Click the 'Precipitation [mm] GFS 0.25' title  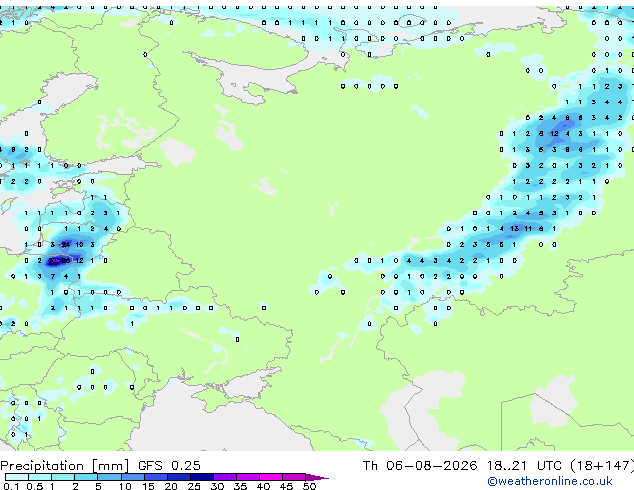coord(100,466)
